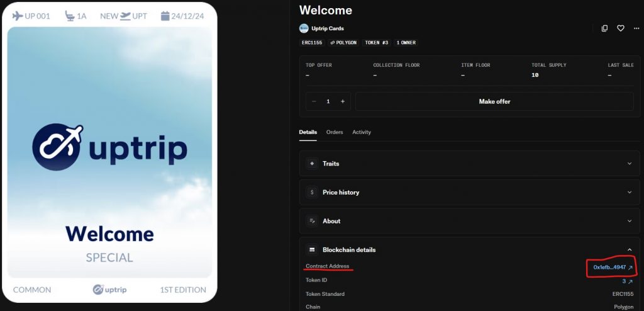Decrease offer quantity with minus button
The width and height of the screenshot is (644, 311).
pos(314,101)
